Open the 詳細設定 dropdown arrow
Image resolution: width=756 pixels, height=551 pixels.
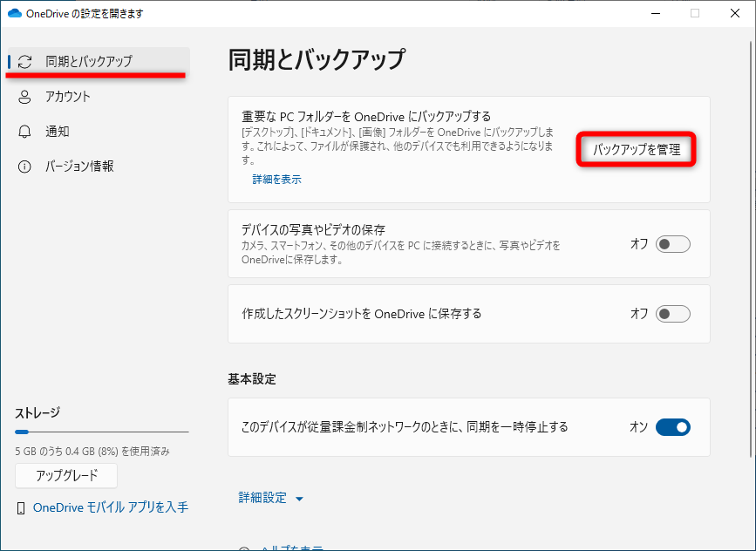click(299, 499)
